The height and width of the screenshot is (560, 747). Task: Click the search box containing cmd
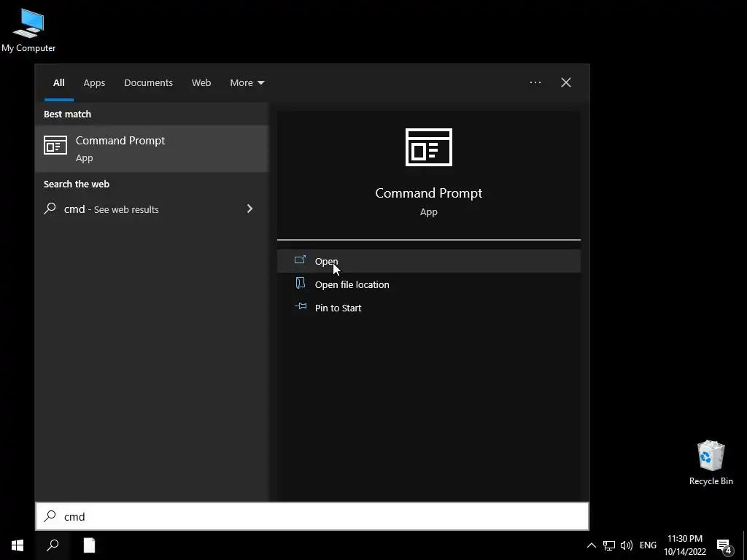[312, 516]
